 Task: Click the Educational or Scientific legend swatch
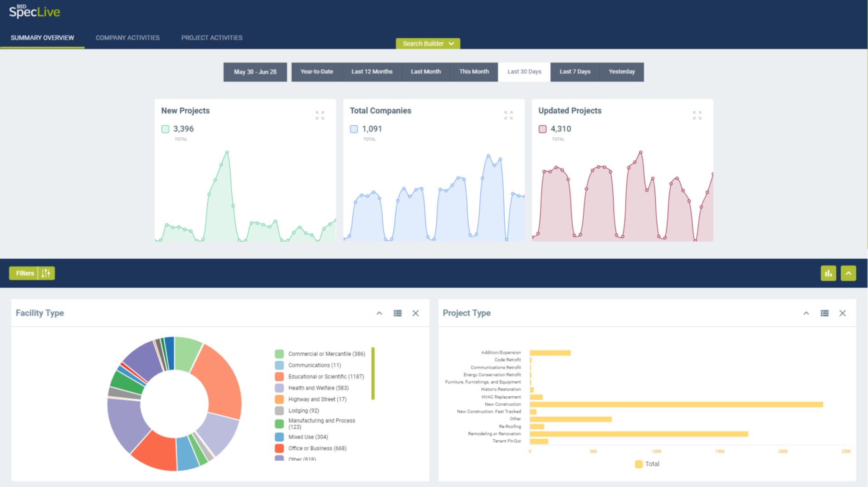(279, 377)
